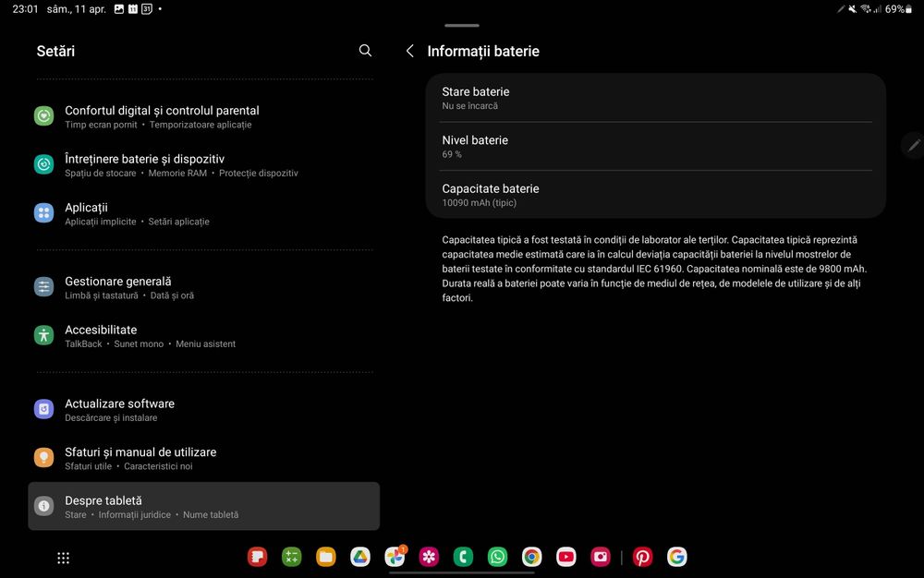Tap the Informații baterie page title

[483, 51]
